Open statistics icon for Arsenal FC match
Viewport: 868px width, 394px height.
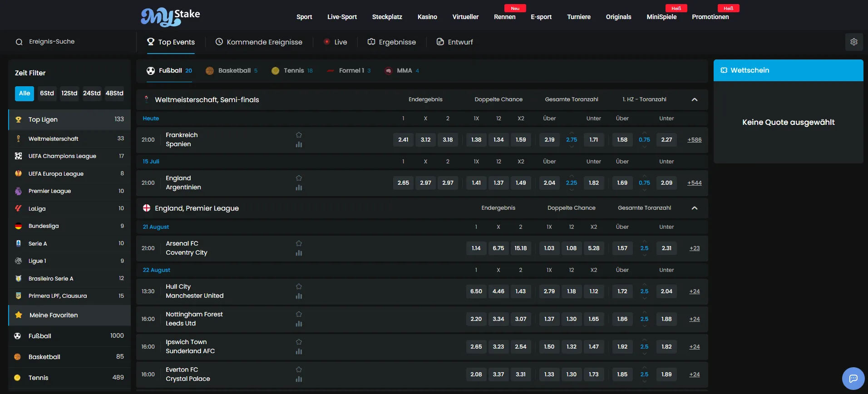point(299,253)
